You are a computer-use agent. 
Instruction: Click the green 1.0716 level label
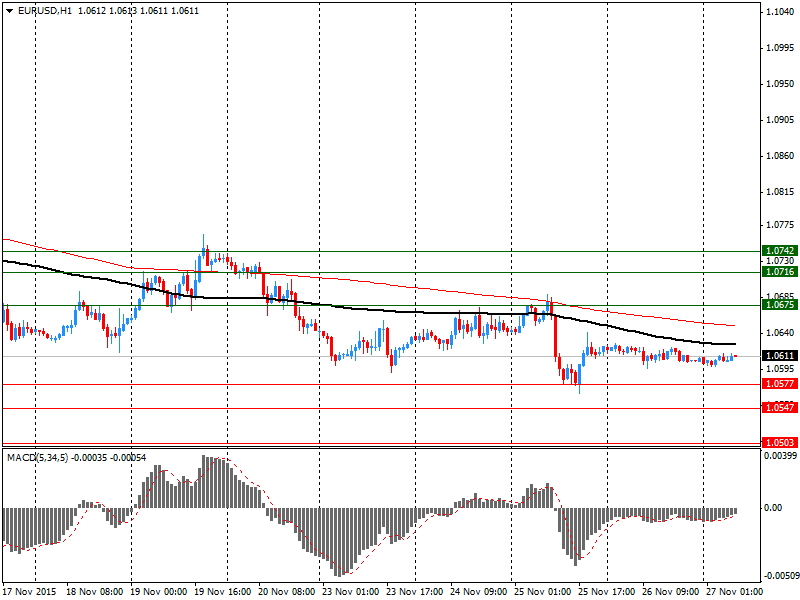click(x=780, y=272)
